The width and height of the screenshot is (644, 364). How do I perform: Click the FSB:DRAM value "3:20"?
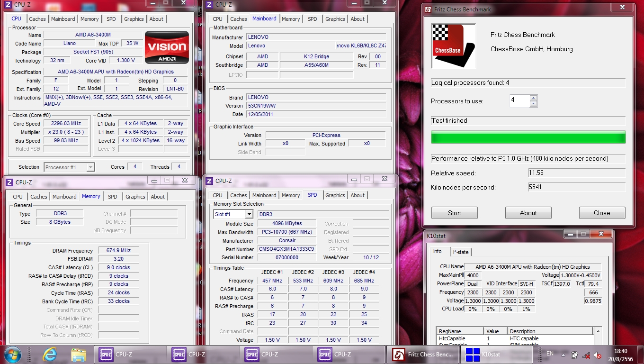[119, 259]
